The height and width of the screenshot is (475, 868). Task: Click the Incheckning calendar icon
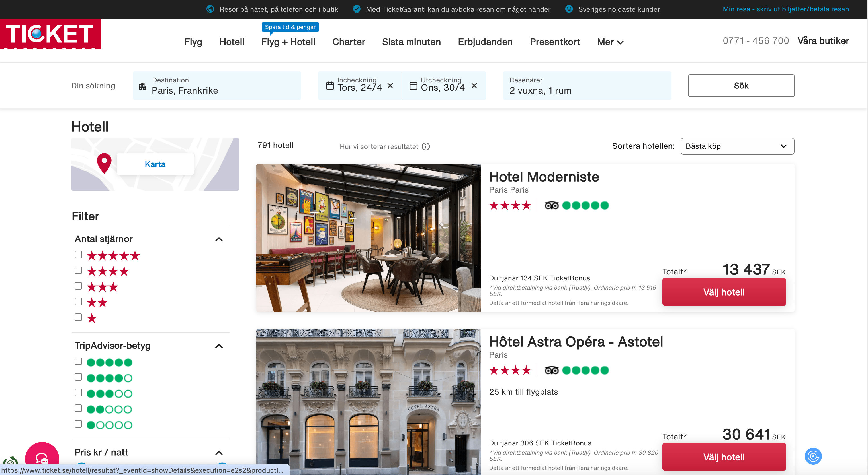point(330,86)
